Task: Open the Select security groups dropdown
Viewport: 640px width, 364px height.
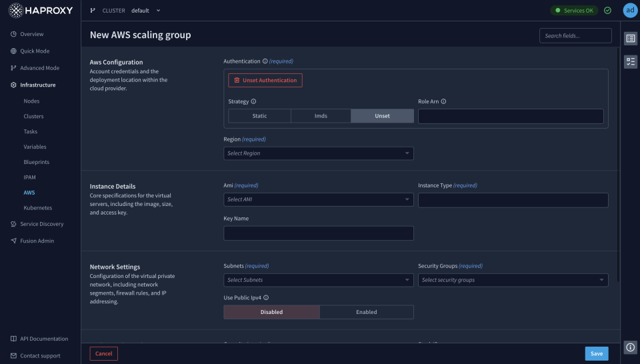Action: click(513, 280)
